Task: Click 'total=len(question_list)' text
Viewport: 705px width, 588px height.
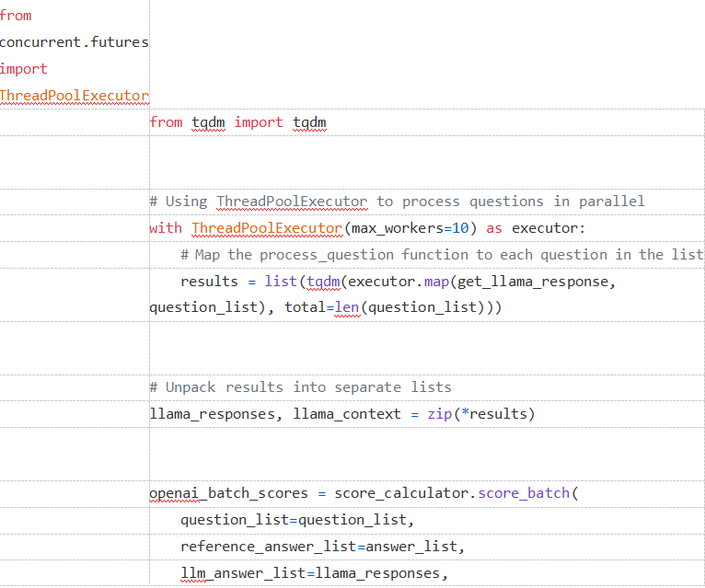Action: tap(388, 308)
